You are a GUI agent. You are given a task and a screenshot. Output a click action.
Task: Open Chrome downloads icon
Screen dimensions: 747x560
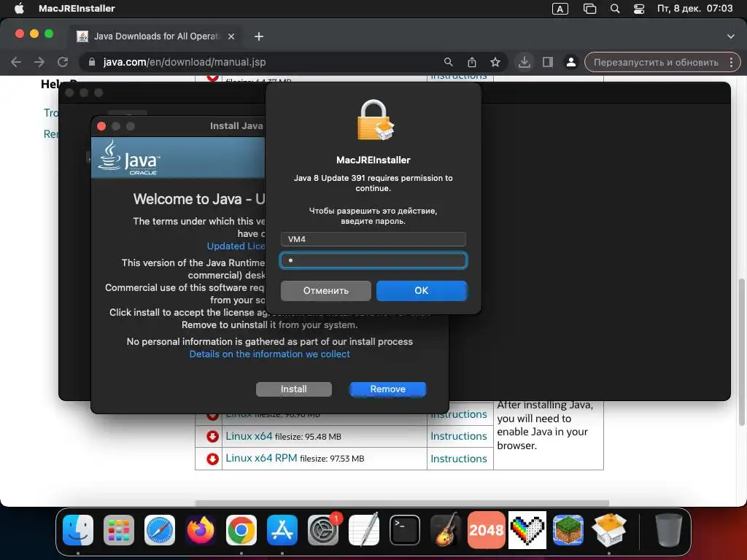pyautogui.click(x=524, y=62)
